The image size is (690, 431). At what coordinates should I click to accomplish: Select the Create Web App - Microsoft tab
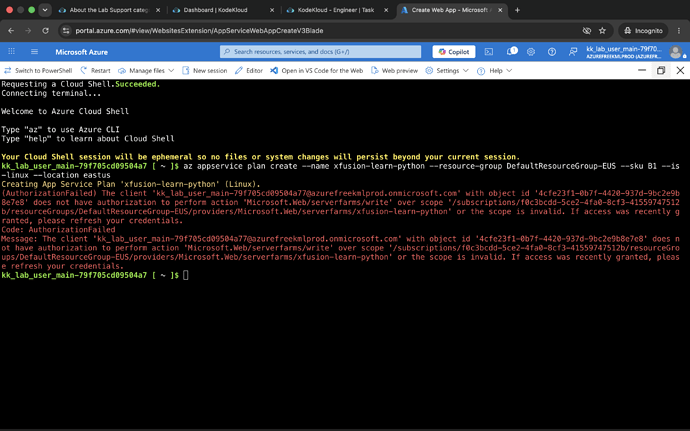449,10
